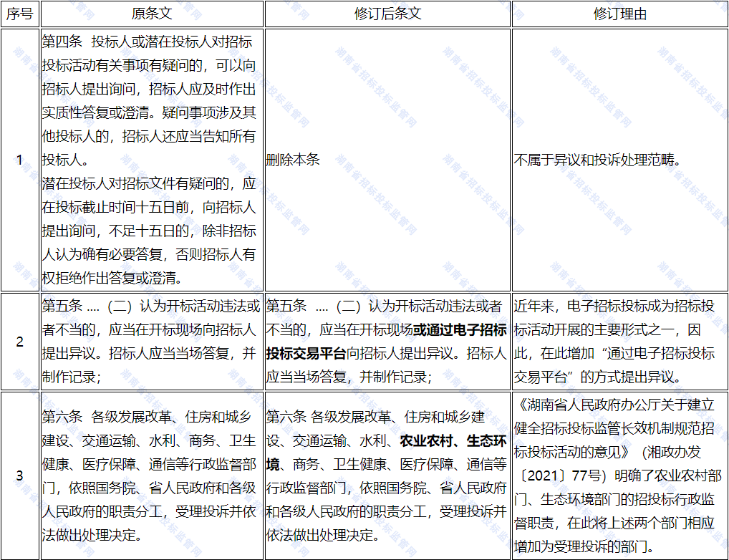Click the 序号 column header

pyautogui.click(x=19, y=14)
